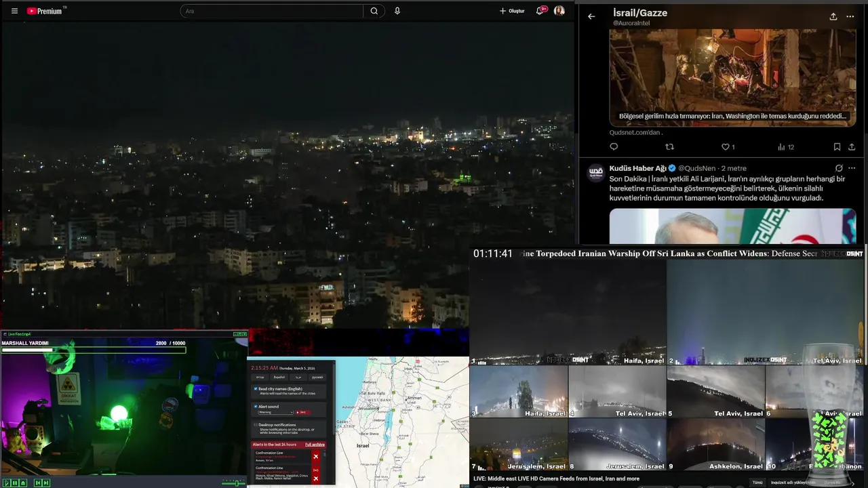
Task: Switch alert panel language to Hebrew
Action: click(x=260, y=377)
